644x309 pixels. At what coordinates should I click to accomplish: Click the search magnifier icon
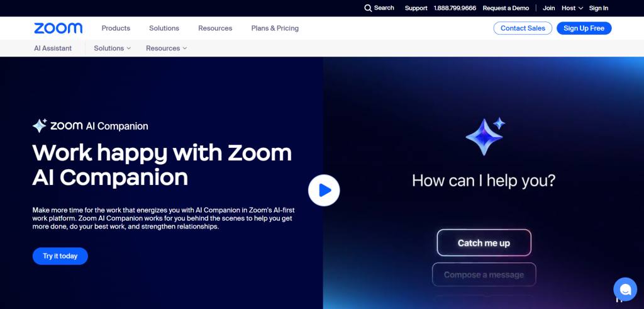tap(368, 8)
